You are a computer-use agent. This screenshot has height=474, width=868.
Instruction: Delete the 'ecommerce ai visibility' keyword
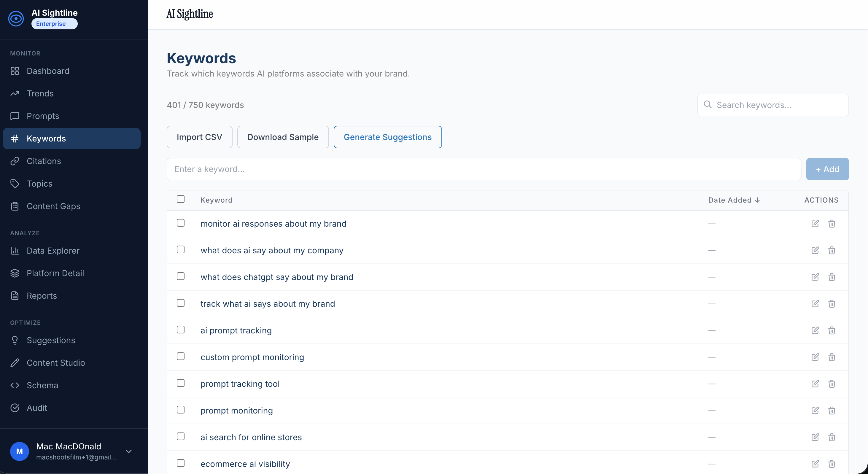(832, 464)
